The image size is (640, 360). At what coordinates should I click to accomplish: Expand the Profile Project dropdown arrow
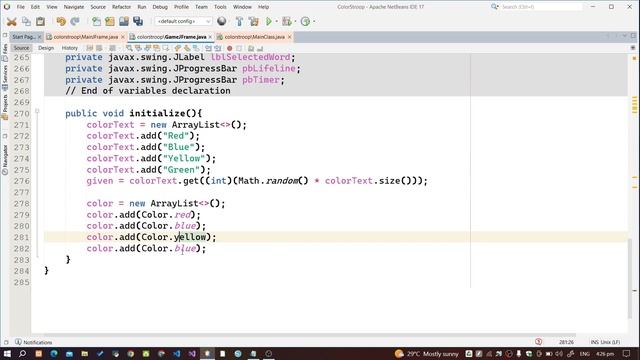314,21
